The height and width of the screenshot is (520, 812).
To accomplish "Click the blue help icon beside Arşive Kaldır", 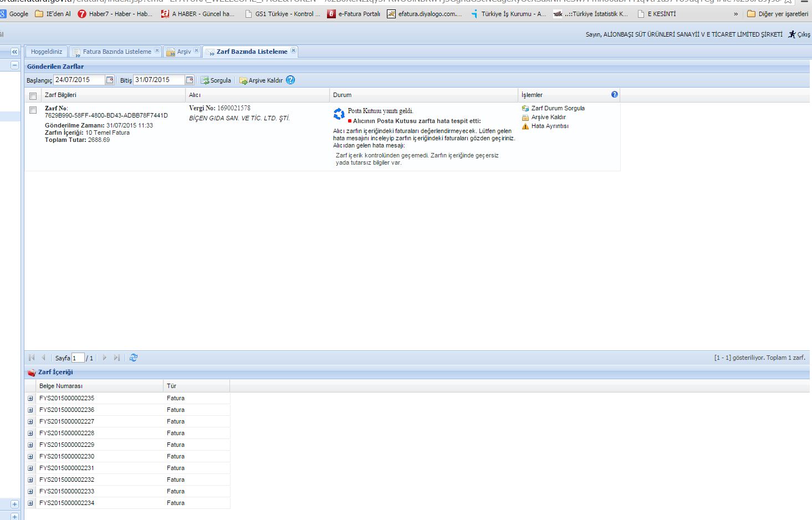I will pyautogui.click(x=290, y=80).
